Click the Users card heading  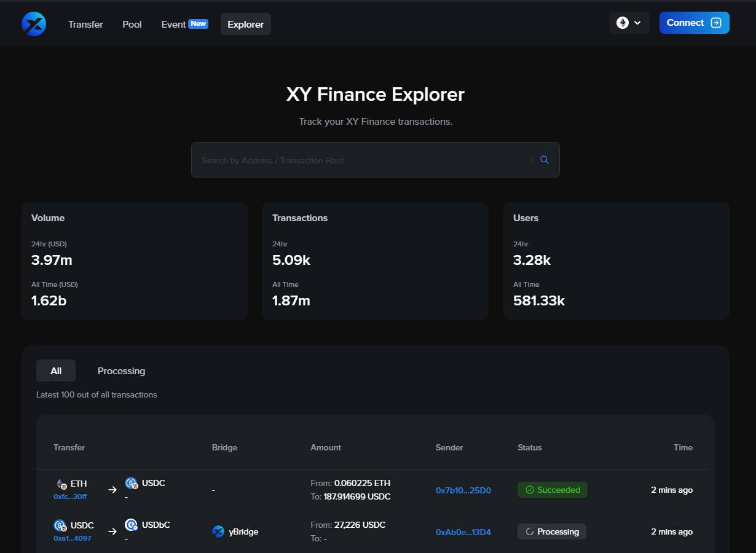click(x=526, y=218)
